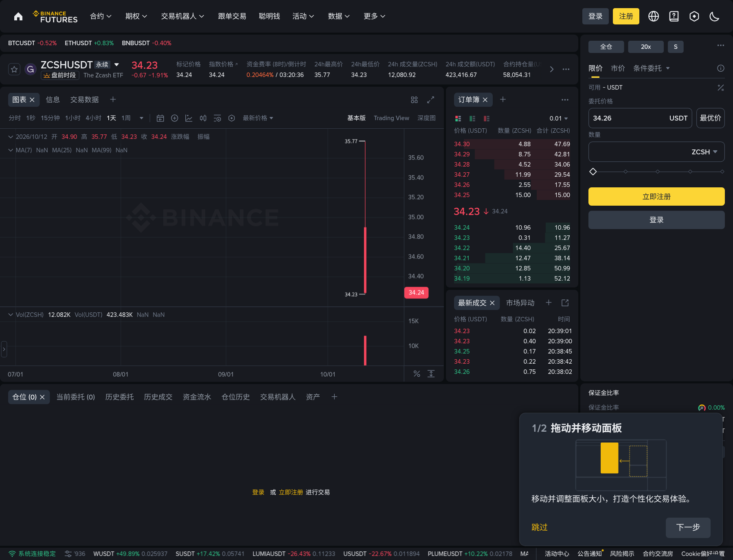Expand the 更多 menu
Image resolution: width=733 pixels, height=560 pixels.
click(x=374, y=16)
